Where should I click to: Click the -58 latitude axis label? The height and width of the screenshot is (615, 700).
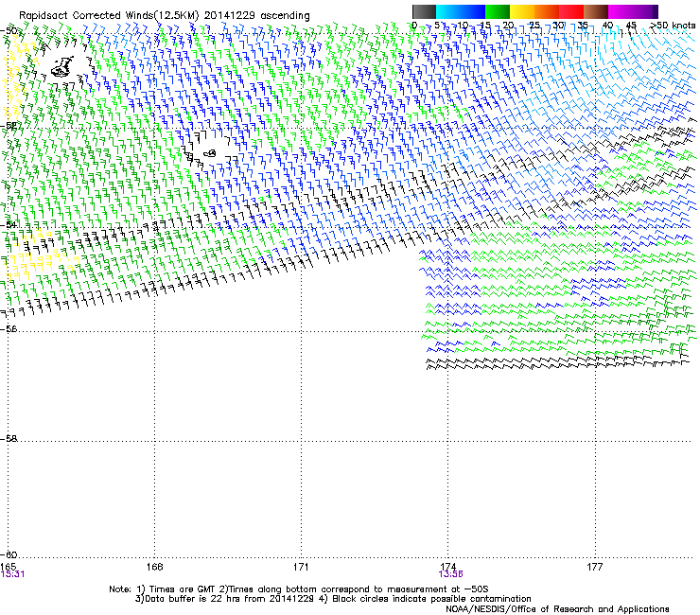8,439
